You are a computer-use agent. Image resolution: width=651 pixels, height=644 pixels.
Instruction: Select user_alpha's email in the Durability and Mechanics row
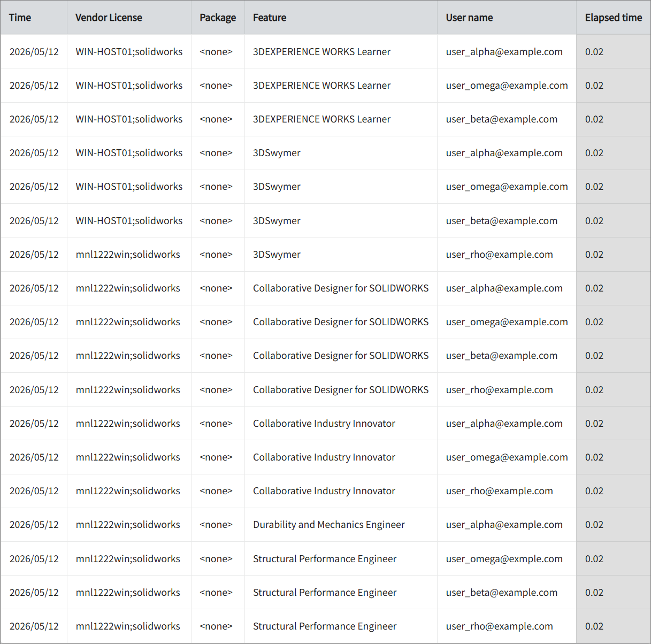pos(504,525)
